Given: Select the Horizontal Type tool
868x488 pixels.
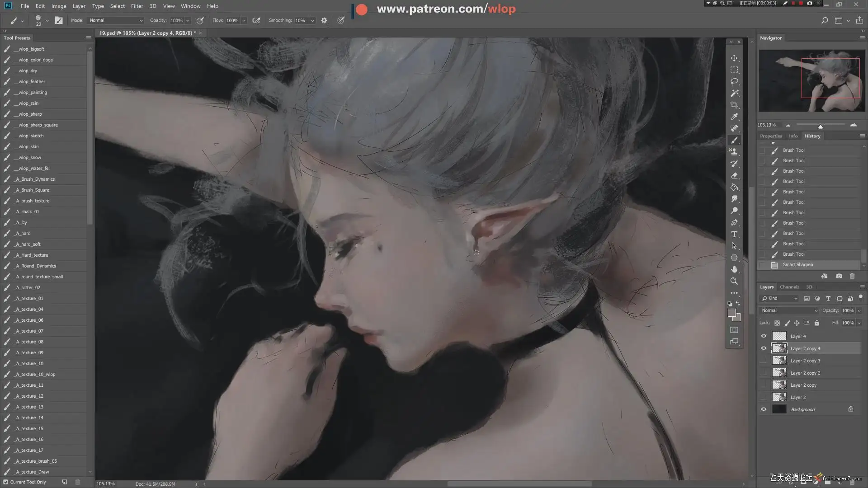Looking at the screenshot, I should point(734,234).
